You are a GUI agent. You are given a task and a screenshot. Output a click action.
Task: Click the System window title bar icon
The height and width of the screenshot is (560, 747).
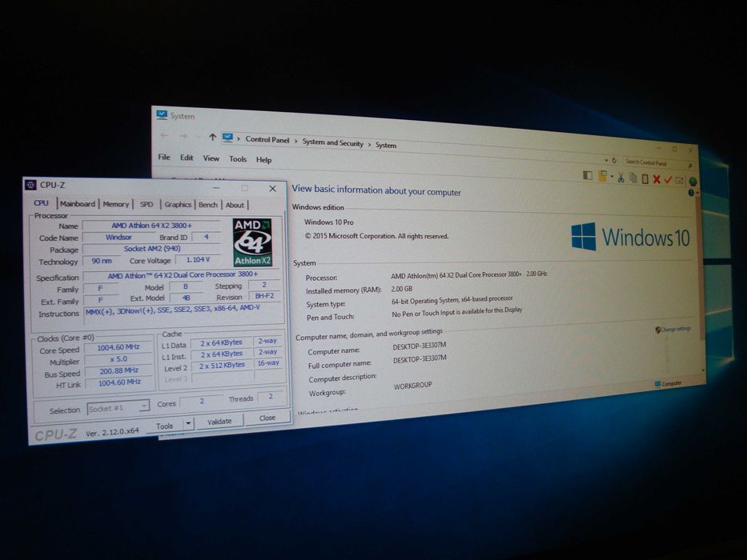[162, 114]
